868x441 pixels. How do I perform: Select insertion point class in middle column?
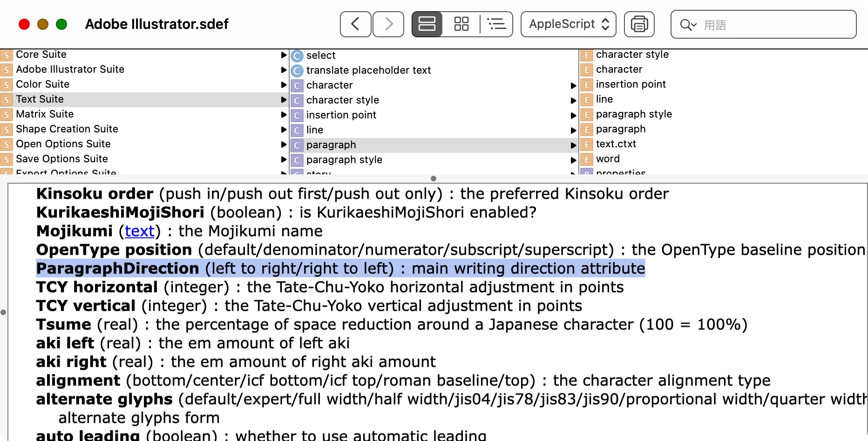tap(434, 115)
